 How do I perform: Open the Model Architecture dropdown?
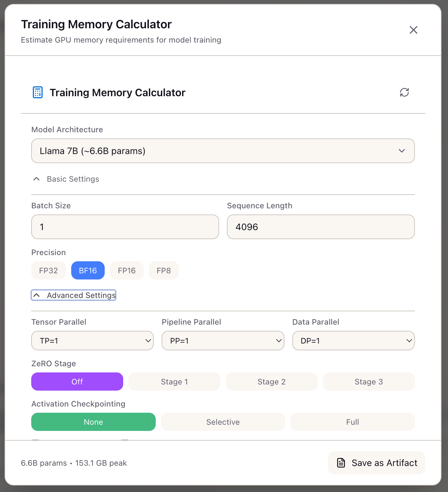tap(223, 151)
